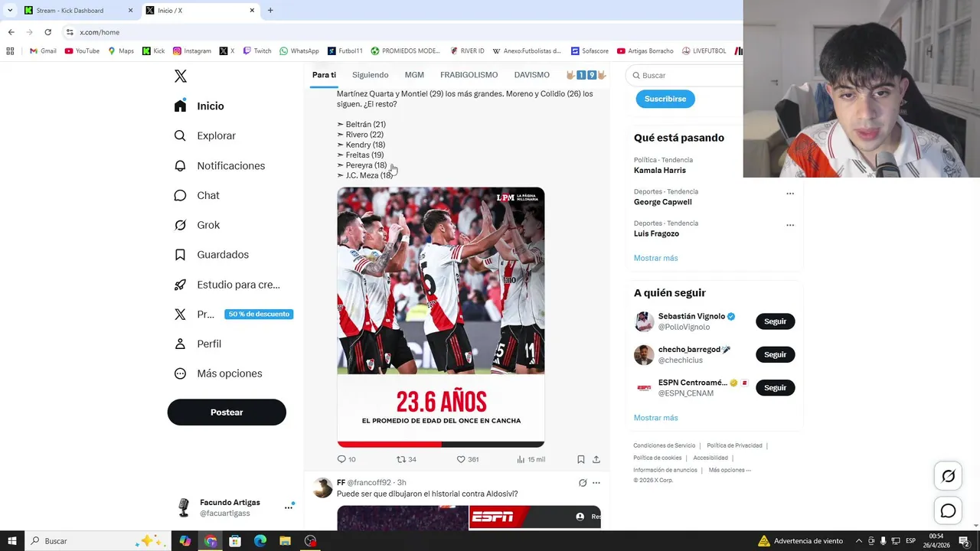This screenshot has width=980, height=551.
Task: Open floating messages chat button
Action: pyautogui.click(x=948, y=510)
